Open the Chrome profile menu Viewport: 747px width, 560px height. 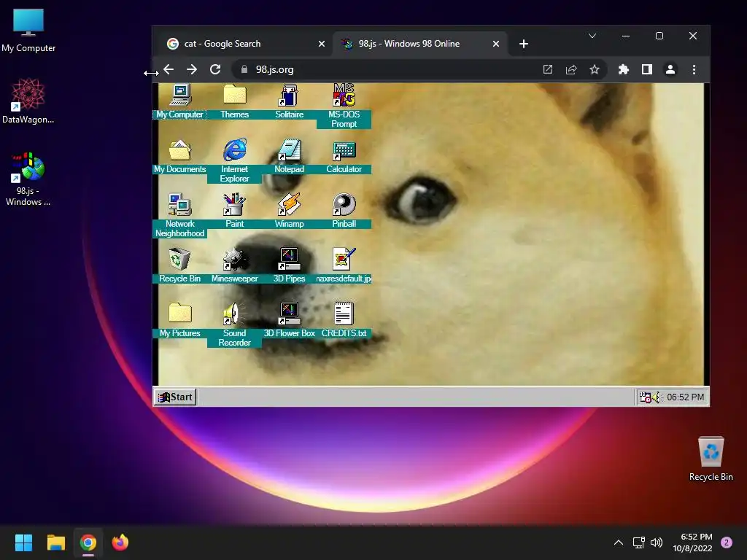pyautogui.click(x=670, y=69)
